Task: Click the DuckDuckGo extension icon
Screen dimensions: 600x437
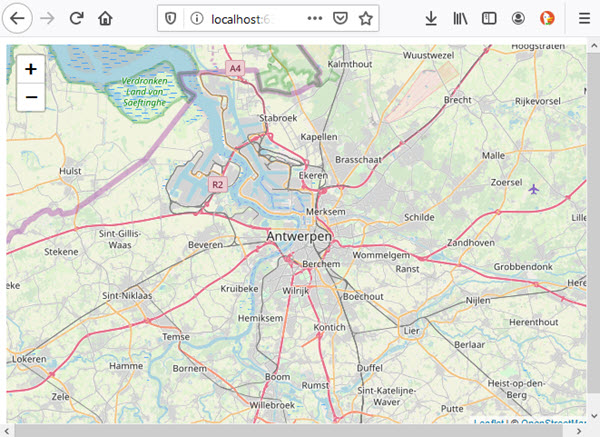Action: pyautogui.click(x=547, y=18)
